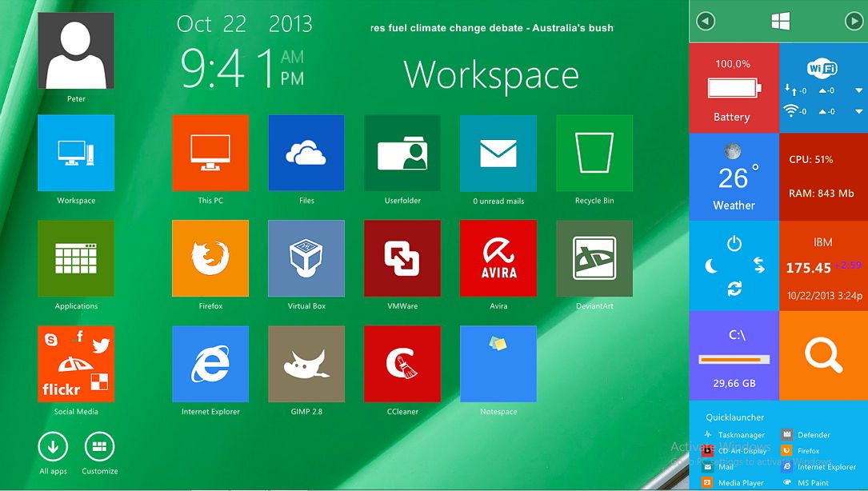Click the crescent moon sleep icon

pos(711,266)
